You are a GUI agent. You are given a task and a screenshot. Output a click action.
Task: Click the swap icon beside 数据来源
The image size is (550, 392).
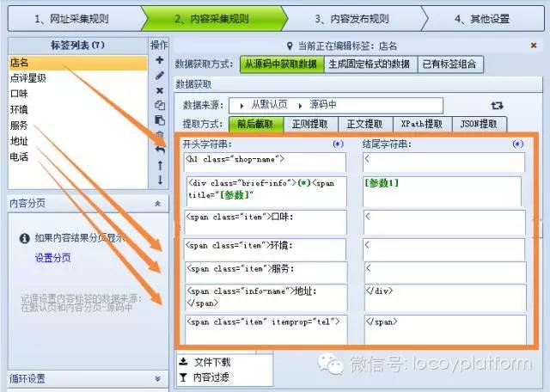(497, 105)
